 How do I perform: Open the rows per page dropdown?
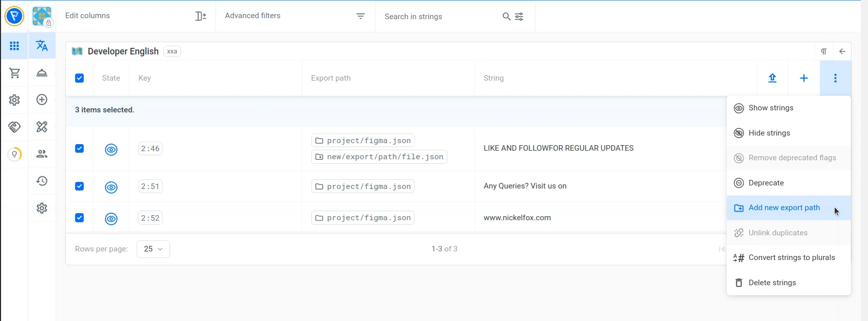[x=153, y=249]
